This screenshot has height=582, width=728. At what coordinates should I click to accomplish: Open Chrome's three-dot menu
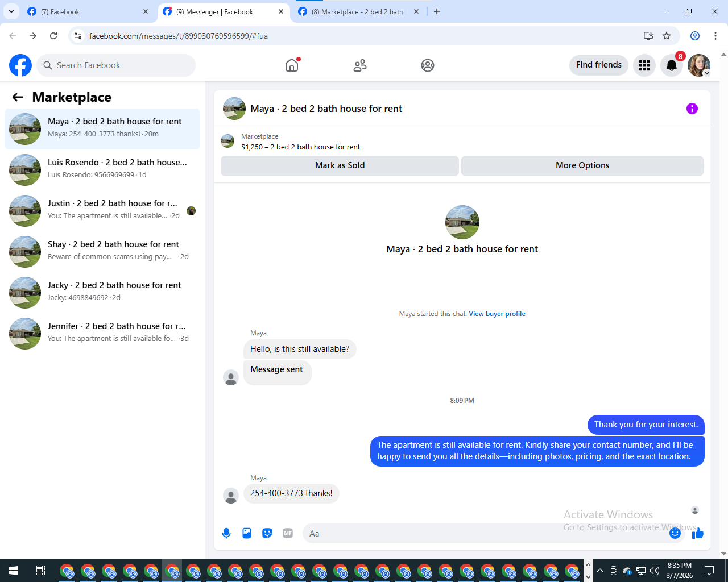click(715, 36)
